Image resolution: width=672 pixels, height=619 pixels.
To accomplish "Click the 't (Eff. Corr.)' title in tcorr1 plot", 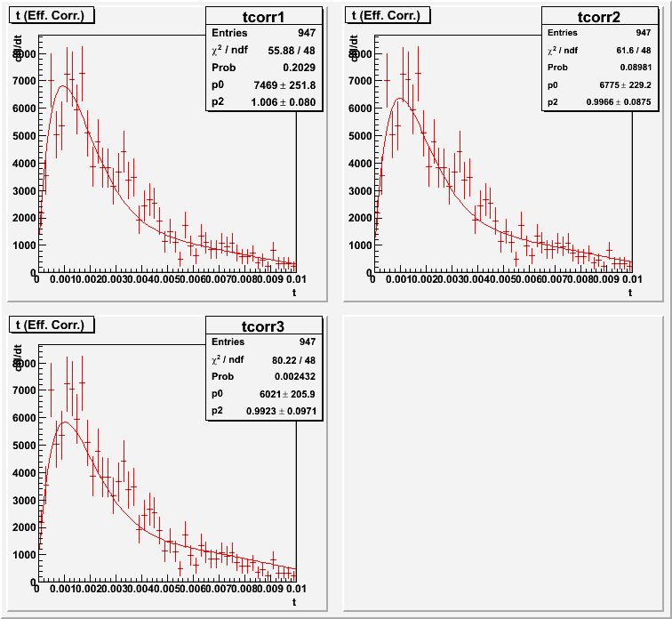I will tap(52, 14).
